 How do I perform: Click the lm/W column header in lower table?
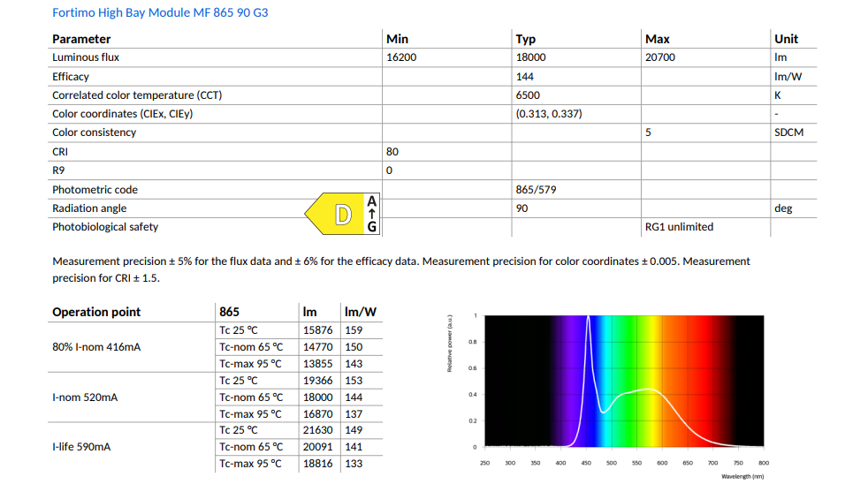(361, 312)
